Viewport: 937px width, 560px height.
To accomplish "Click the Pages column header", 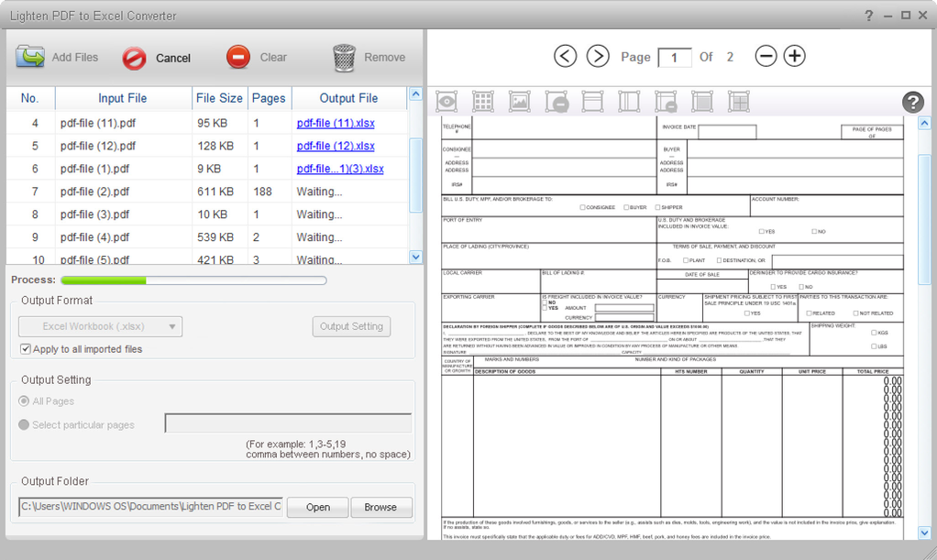I will point(269,98).
